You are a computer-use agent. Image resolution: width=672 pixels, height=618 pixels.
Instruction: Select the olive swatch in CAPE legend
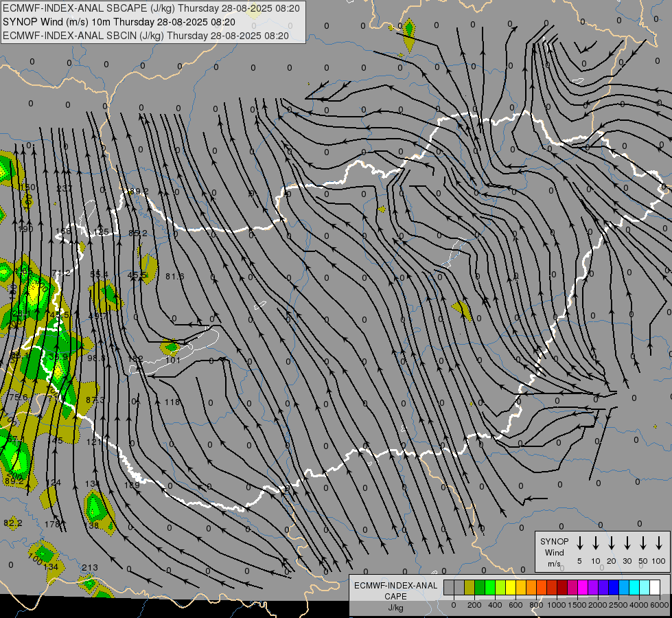point(470,587)
